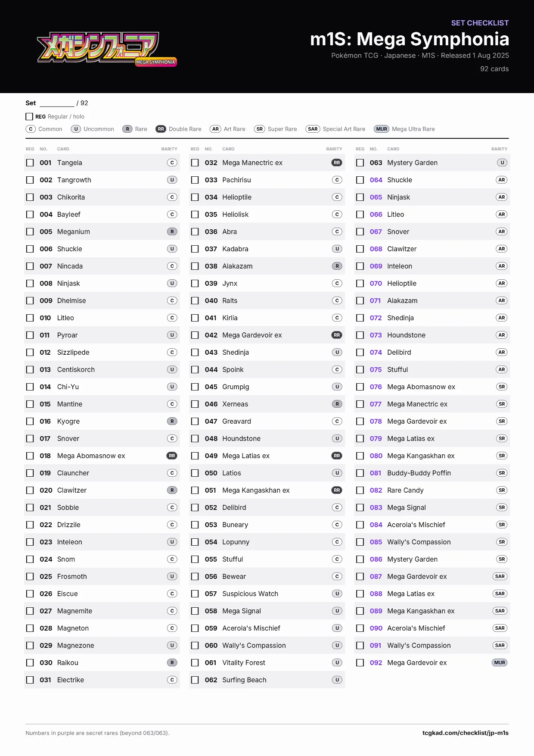Screen dimensions: 534x756
Task: Select the Double Rare RR legend icon
Action: [161, 129]
